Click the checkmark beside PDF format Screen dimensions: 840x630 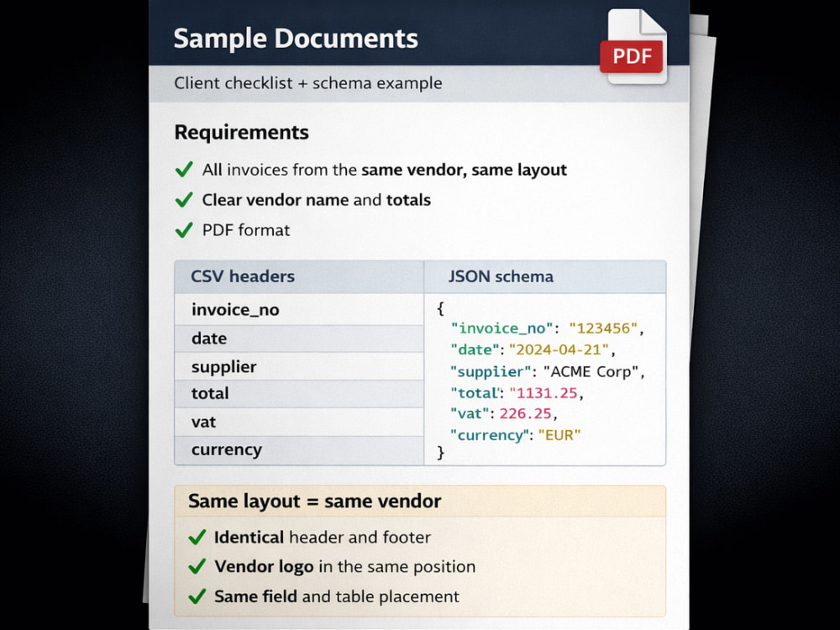tap(184, 230)
